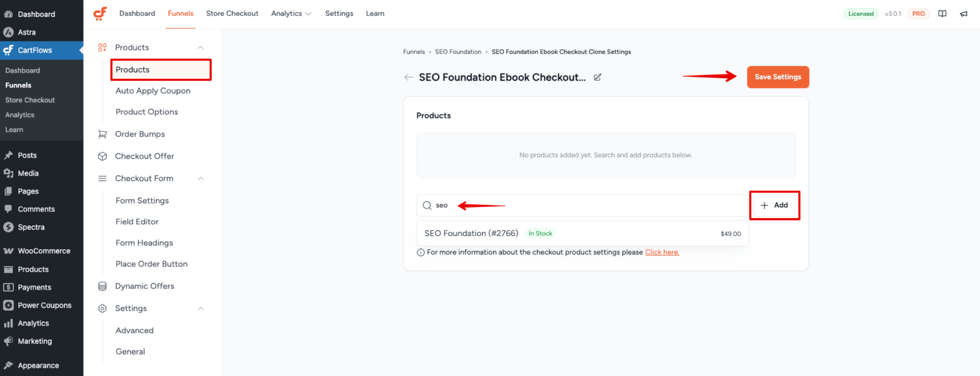Click the Save Settings button
Image resolution: width=980 pixels, height=376 pixels.
(778, 77)
